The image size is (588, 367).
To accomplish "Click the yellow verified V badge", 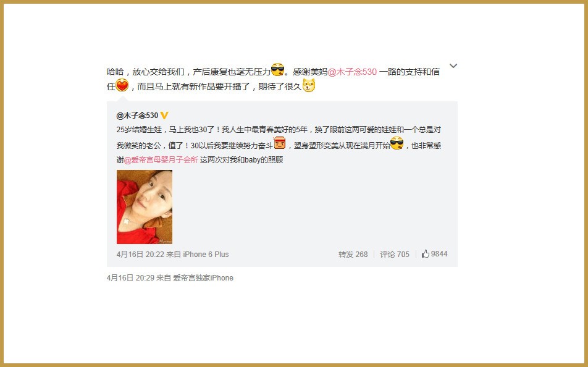I will [x=164, y=116].
